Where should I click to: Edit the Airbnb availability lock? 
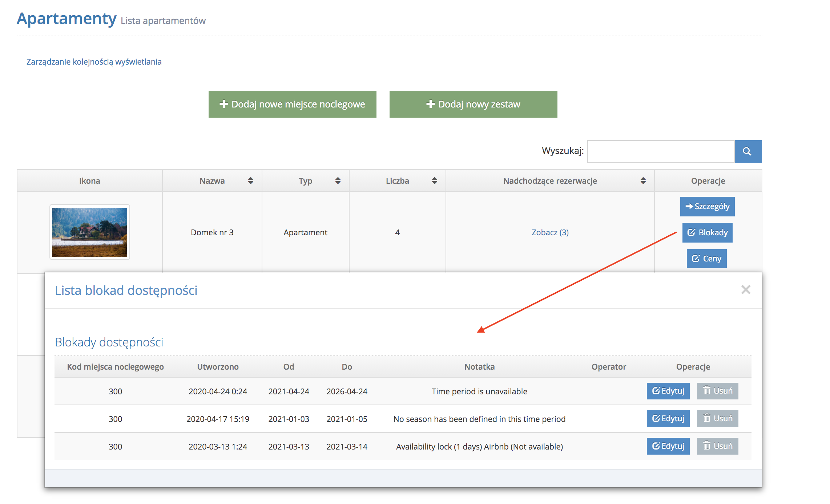(x=668, y=446)
